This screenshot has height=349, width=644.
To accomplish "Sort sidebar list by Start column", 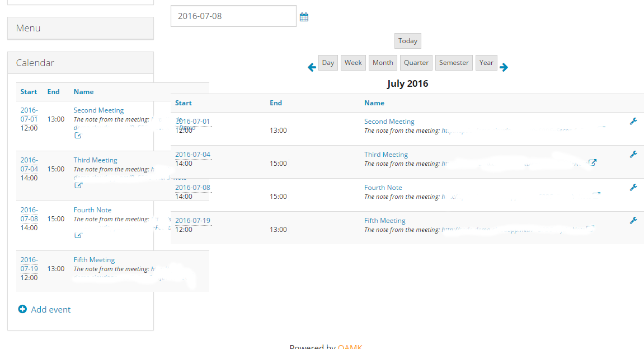I will coord(29,92).
